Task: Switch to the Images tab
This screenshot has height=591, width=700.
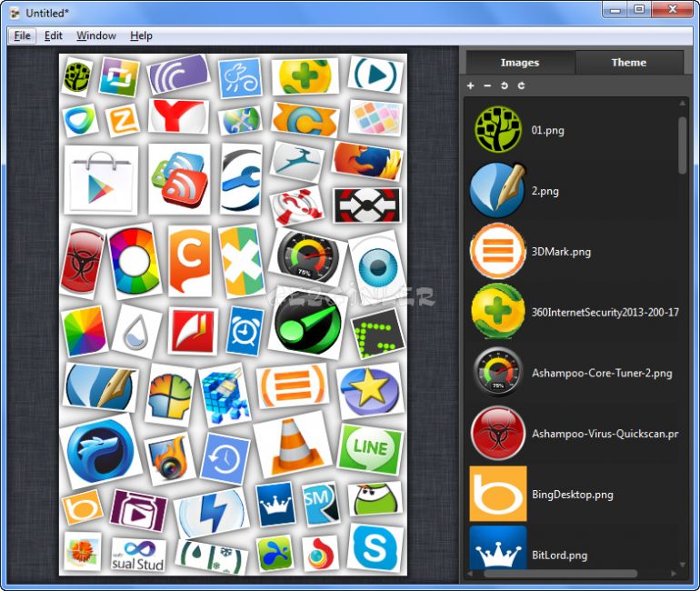Action: (520, 63)
